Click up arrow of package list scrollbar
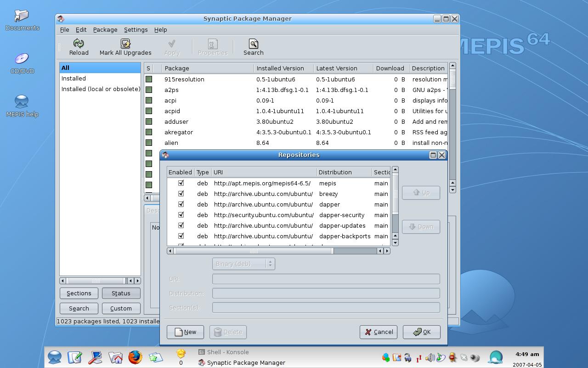 pyautogui.click(x=452, y=66)
